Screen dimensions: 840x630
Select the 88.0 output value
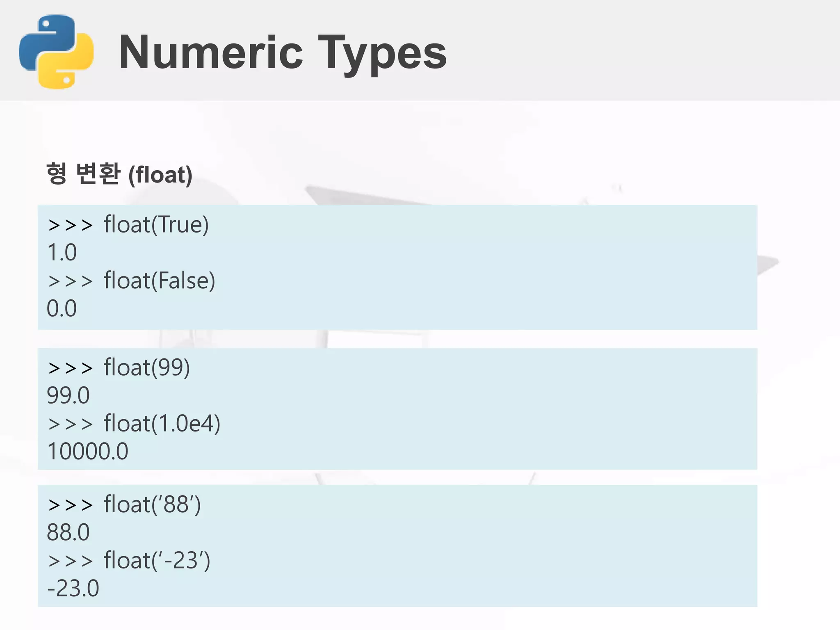[x=68, y=532]
